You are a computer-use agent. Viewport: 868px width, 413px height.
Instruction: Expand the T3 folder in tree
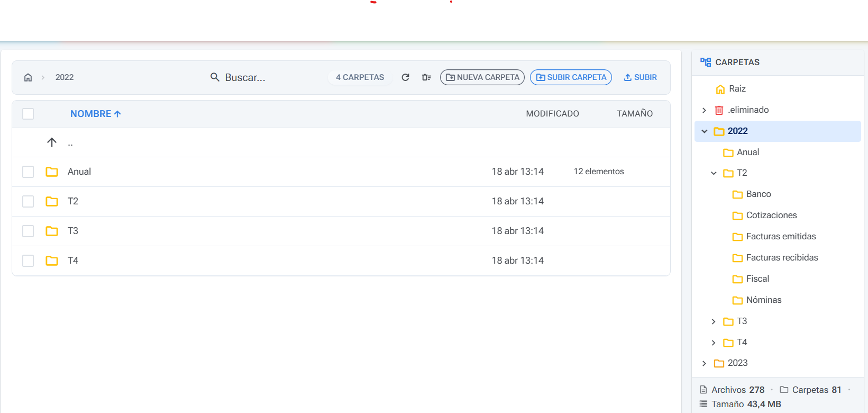714,321
